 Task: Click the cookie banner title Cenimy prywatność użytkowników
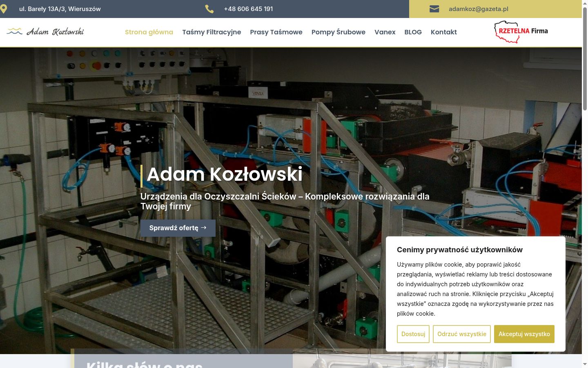pyautogui.click(x=460, y=250)
